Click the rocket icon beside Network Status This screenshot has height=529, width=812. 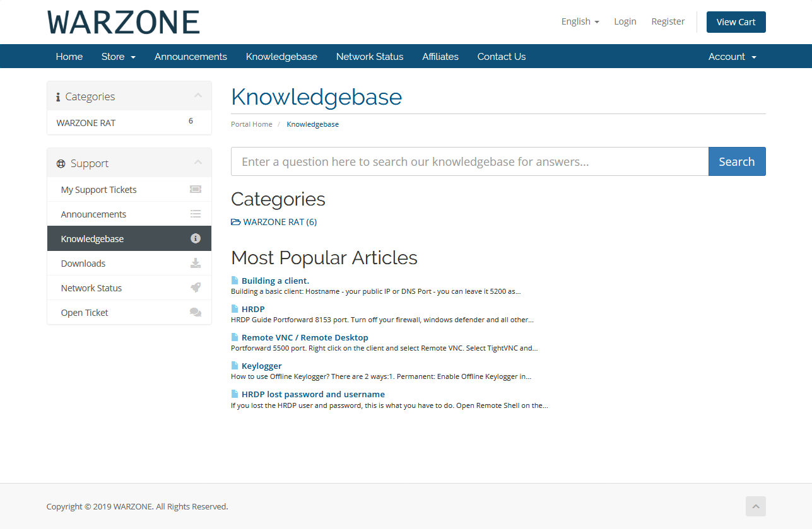(196, 288)
